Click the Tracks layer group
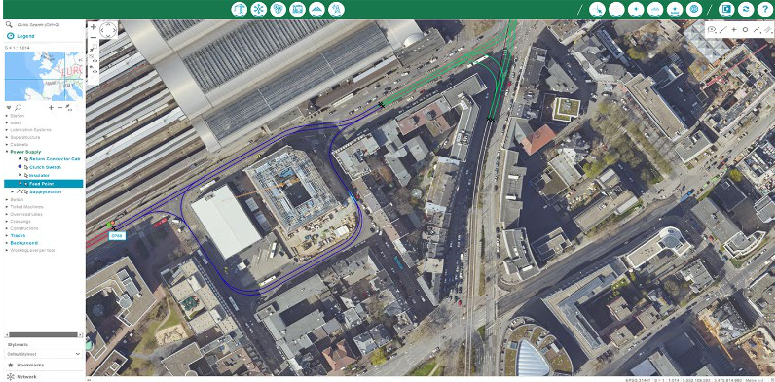775x382 pixels. pyautogui.click(x=18, y=236)
